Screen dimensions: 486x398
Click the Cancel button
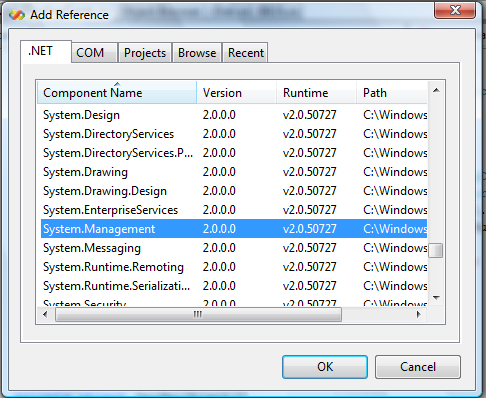tap(418, 367)
